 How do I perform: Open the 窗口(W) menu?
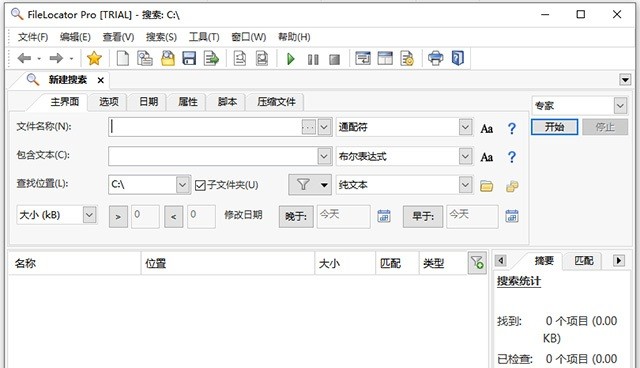(249, 37)
